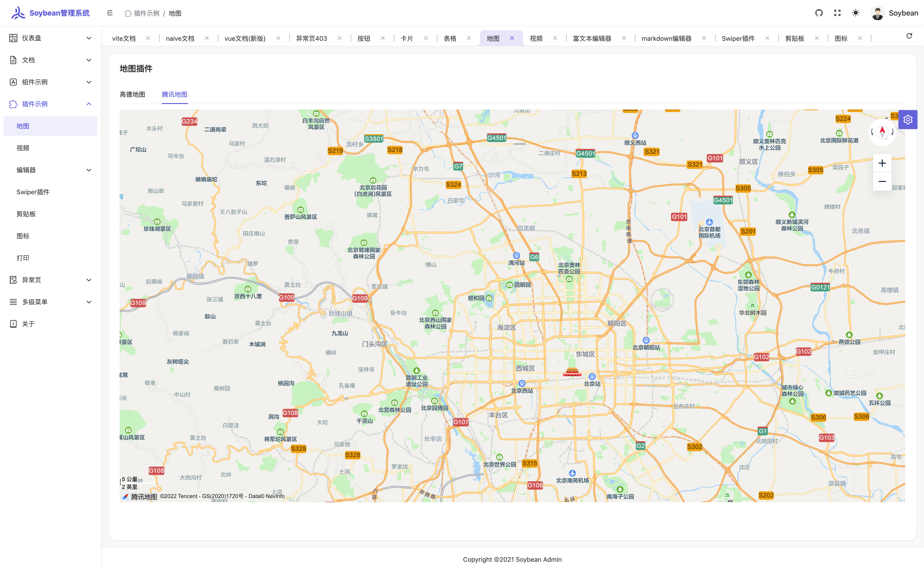The height and width of the screenshot is (570, 924).
Task: Expand the 组件示例 sidebar menu
Action: tap(50, 82)
